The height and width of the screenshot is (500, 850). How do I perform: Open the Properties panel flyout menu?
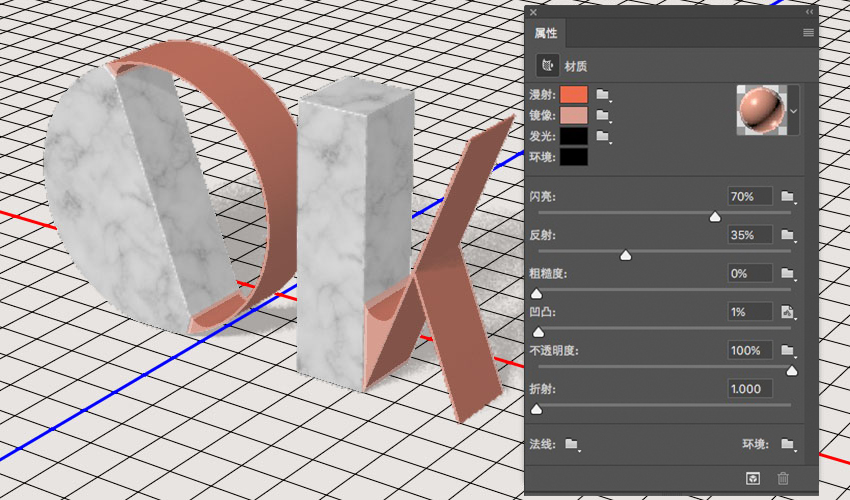pos(808,33)
